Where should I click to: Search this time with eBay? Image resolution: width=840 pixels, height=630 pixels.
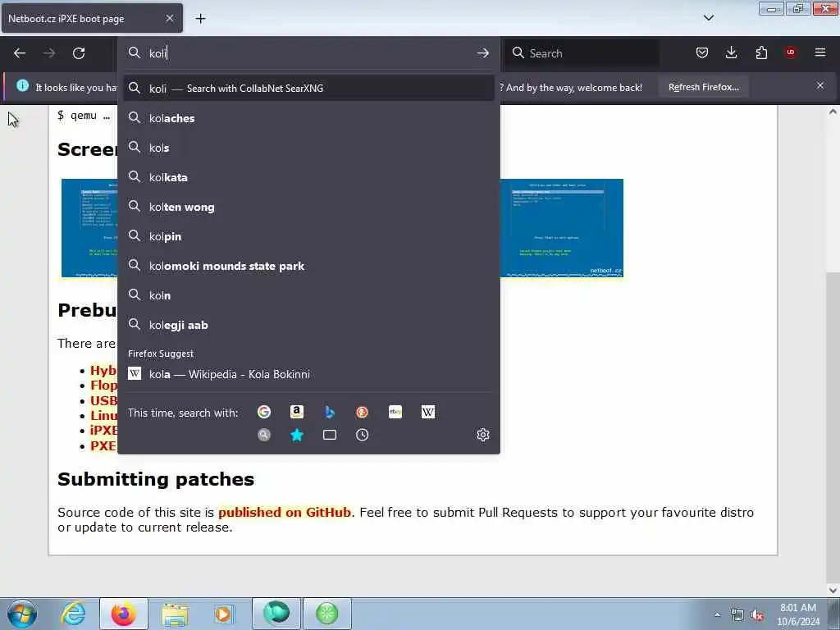tap(395, 412)
